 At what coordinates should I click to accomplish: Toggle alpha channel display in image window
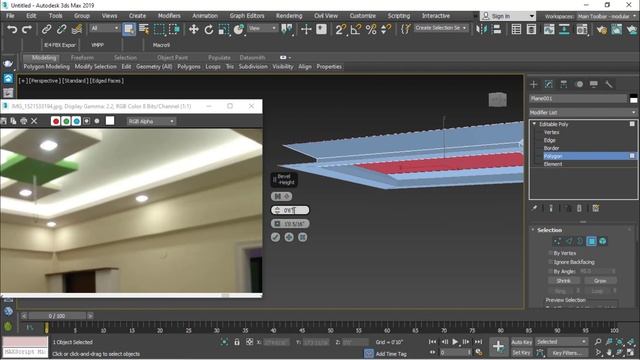(87, 121)
